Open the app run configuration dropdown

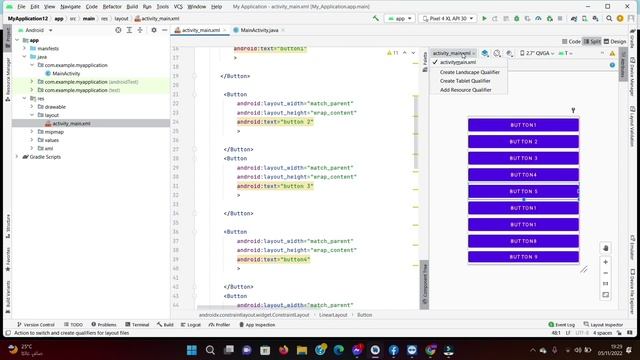click(400, 18)
